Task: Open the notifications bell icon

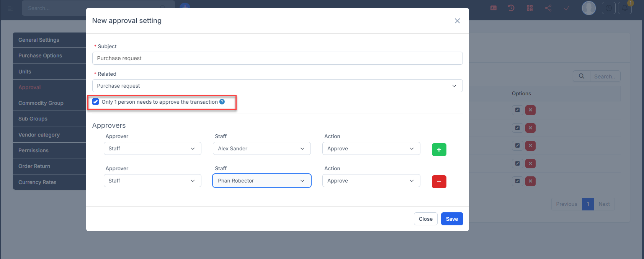Action: 624,8
